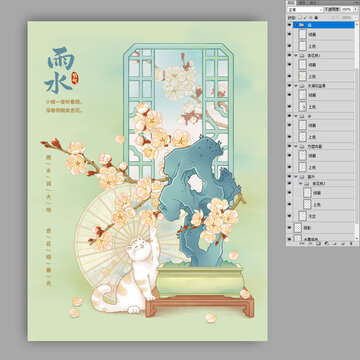Collapse the 杏花枝2 subgroup
Viewport: 360px width, 360px height.
tap(301, 183)
